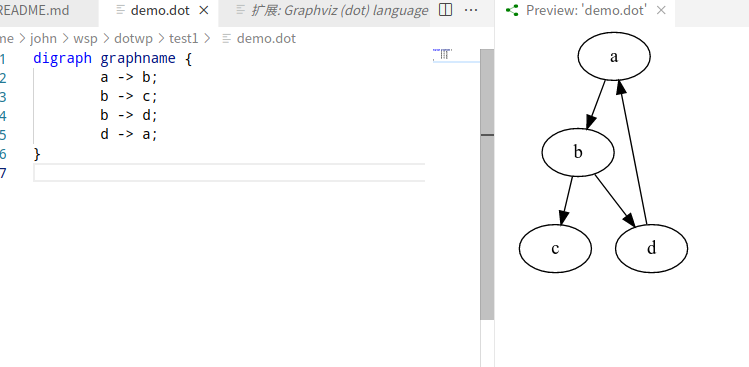Viewport: 749px width, 367px height.
Task: Click the 'wsp' breadcrumb folder
Action: coord(85,38)
